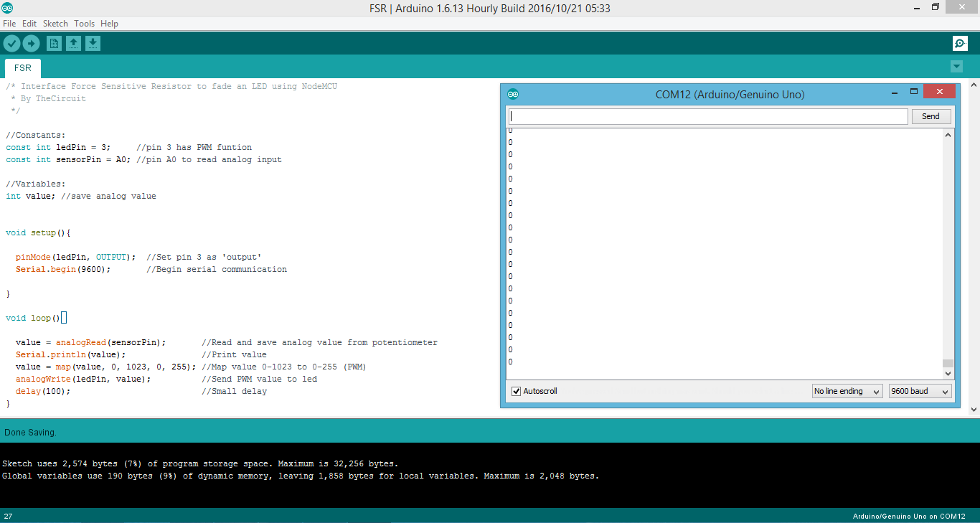Click the 'analogRead(sensorPin)' line
The width and height of the screenshot is (980, 523).
(227, 342)
